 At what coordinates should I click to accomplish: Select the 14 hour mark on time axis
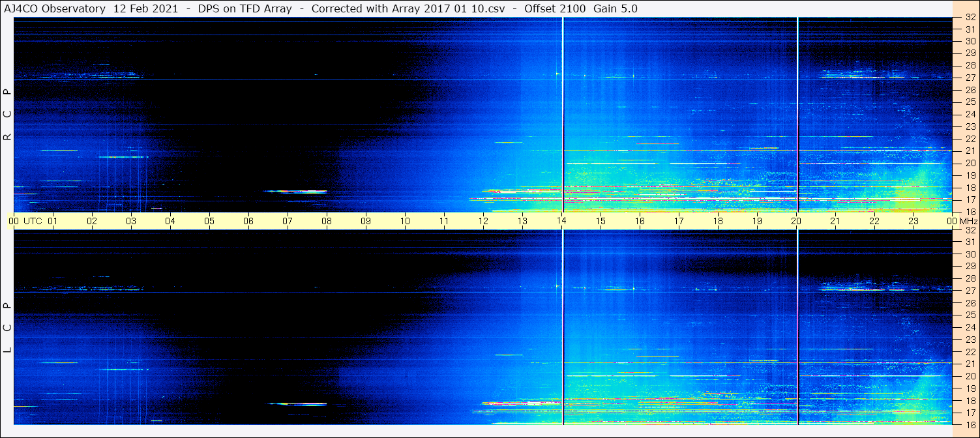tap(561, 221)
